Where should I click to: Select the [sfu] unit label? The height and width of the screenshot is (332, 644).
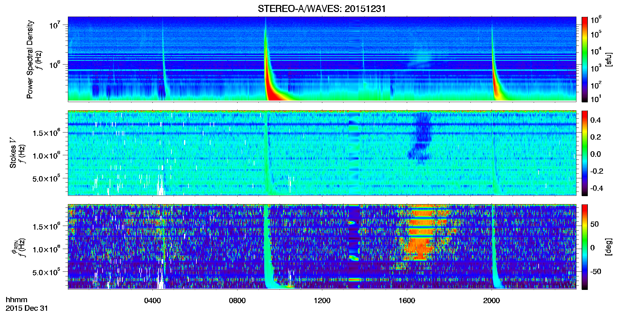point(609,59)
